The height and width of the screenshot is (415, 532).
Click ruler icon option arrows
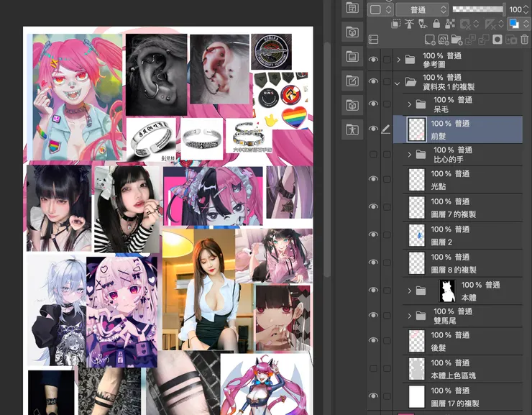(x=501, y=24)
